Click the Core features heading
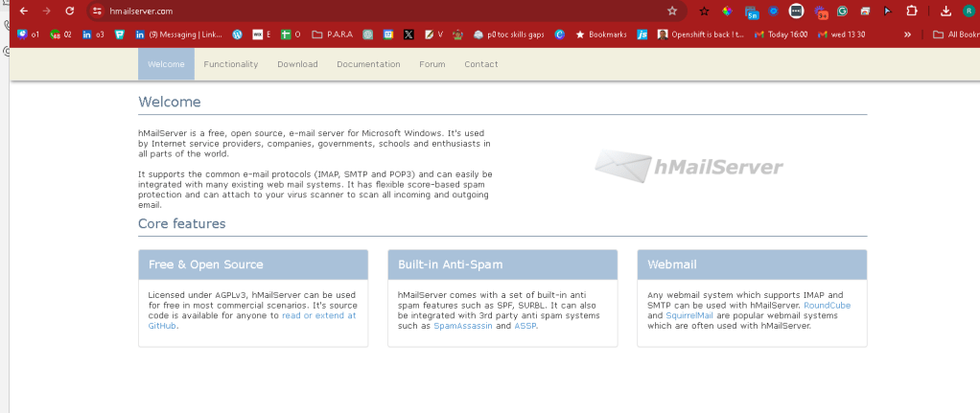The height and width of the screenshot is (413, 980). point(182,223)
